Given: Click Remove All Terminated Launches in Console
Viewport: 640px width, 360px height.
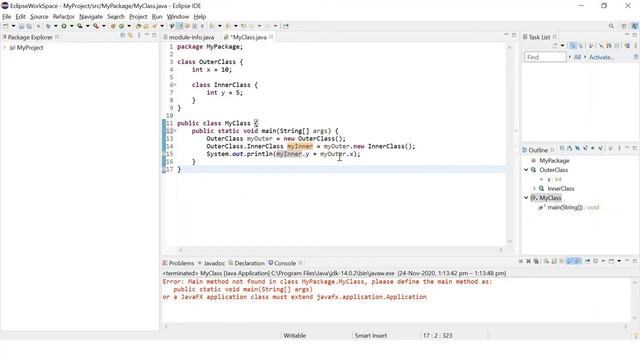Looking at the screenshot, I should (536, 261).
